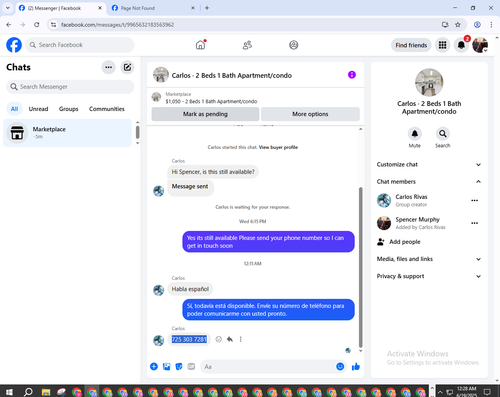Click the address bar URL

117,25
